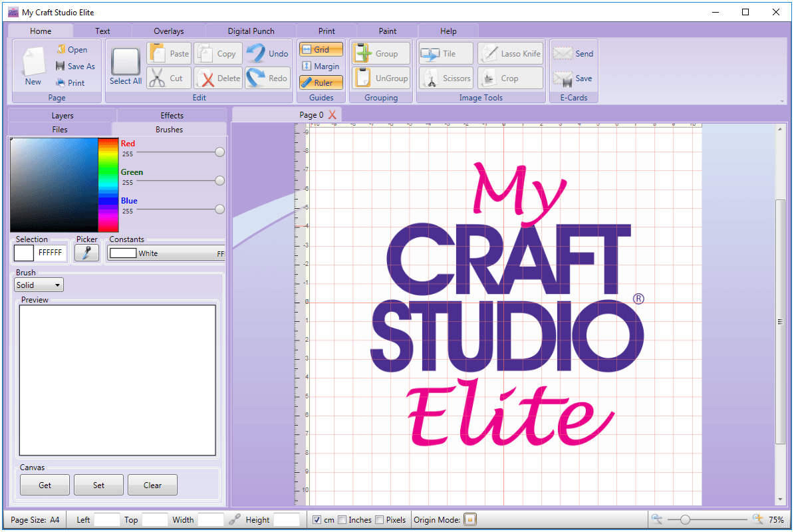The height and width of the screenshot is (532, 794).
Task: Click the Clear canvas button
Action: pyautogui.click(x=152, y=485)
